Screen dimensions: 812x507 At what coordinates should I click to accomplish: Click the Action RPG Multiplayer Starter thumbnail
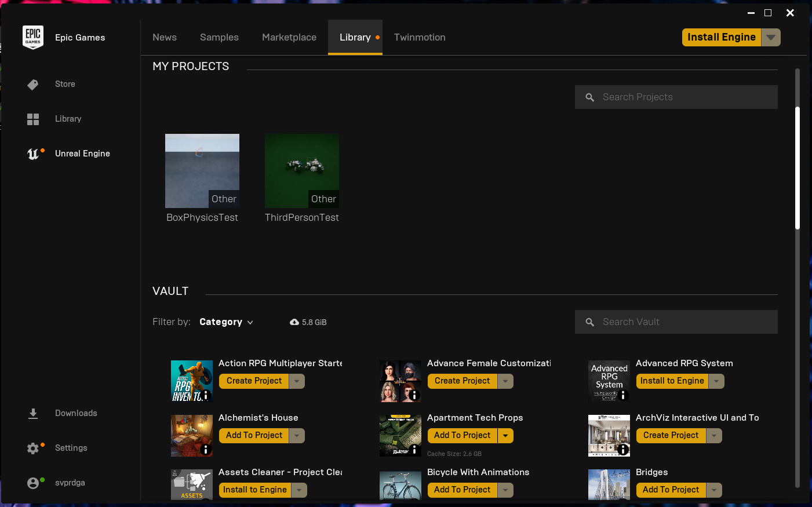tap(192, 381)
